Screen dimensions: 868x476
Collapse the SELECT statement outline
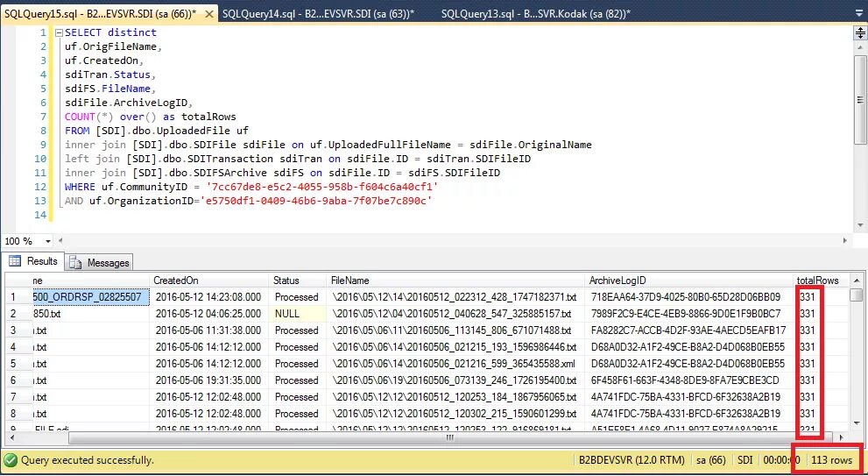pos(60,32)
